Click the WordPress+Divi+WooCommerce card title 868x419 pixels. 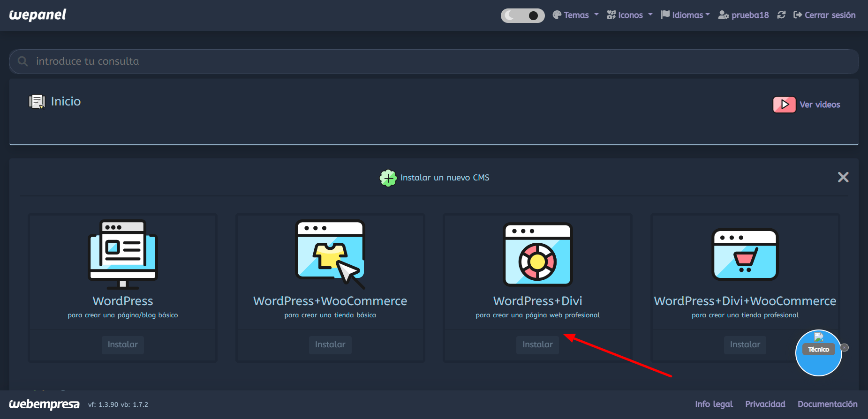click(745, 301)
